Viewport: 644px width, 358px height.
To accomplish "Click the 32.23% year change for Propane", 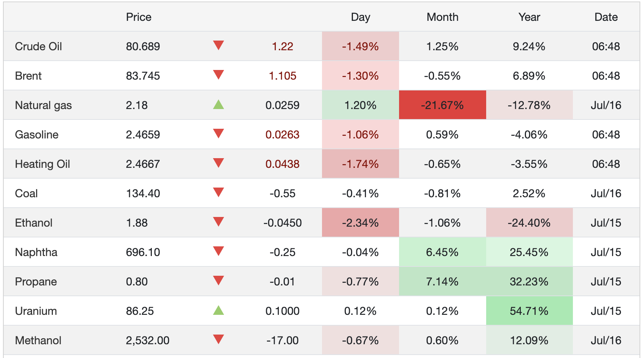I will [x=529, y=282].
